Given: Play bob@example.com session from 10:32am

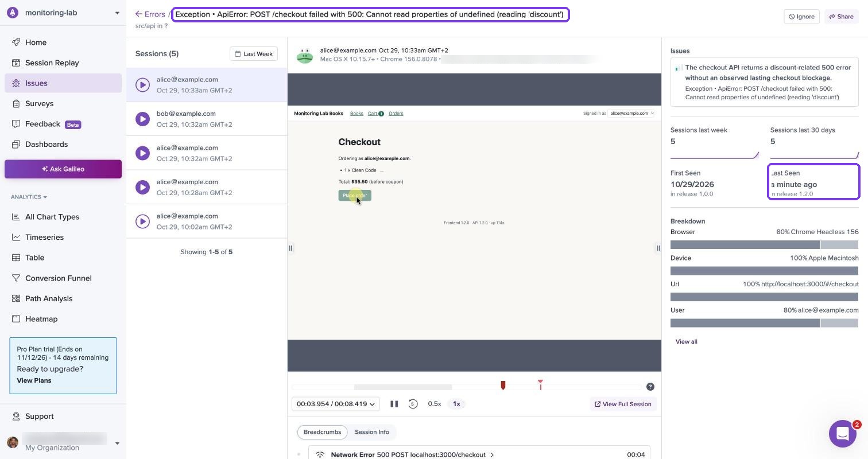Looking at the screenshot, I should 143,119.
